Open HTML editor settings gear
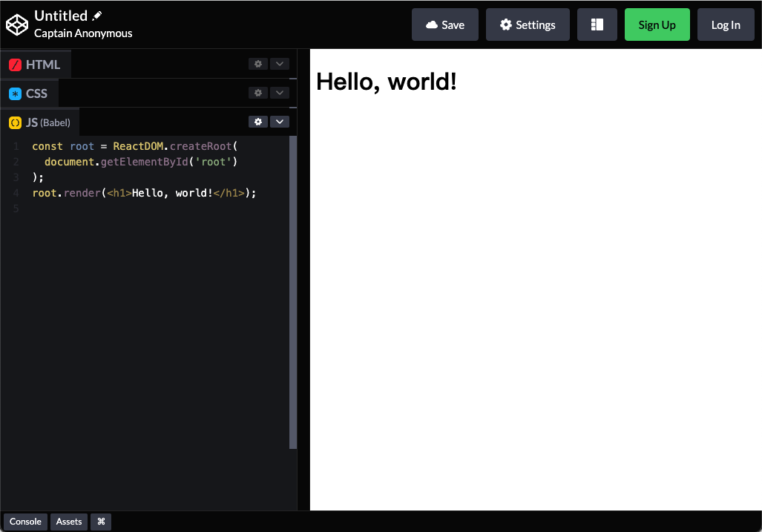The height and width of the screenshot is (532, 762). 258,64
